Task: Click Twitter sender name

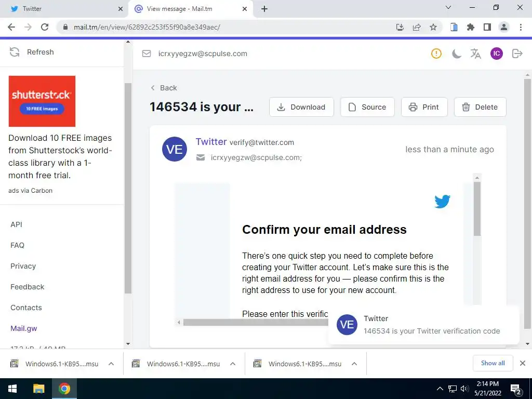Action: 211,142
